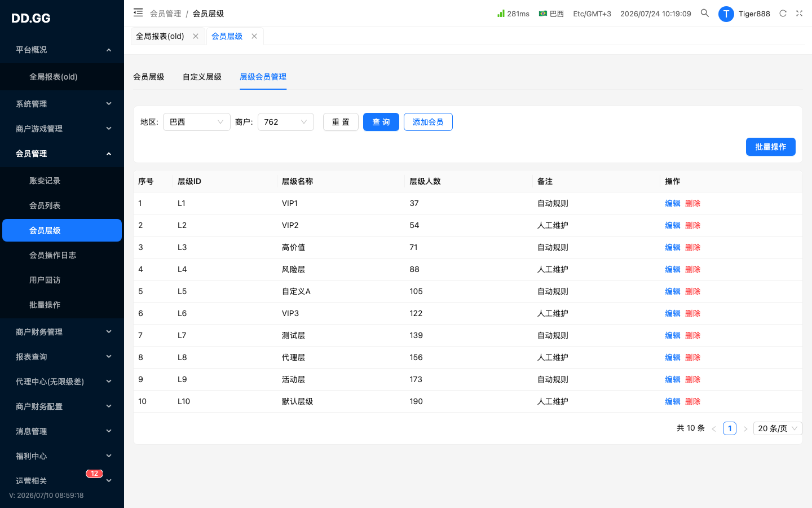Close the 全局报表(old) tab
The image size is (812, 508).
point(196,36)
